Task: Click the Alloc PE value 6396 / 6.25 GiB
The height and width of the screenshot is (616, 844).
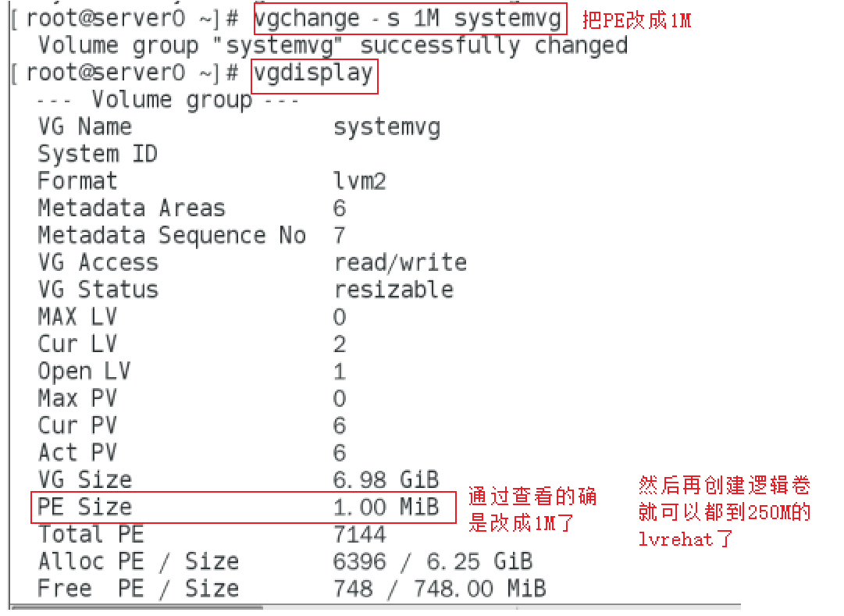Action: [433, 561]
